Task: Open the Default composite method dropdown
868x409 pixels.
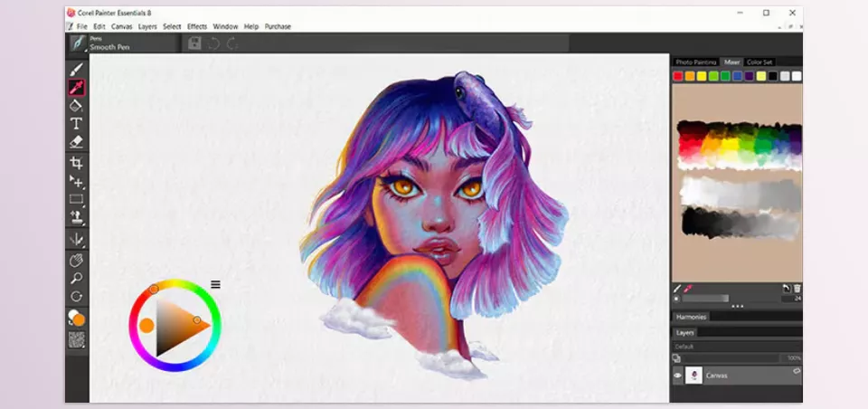Action: tap(737, 347)
